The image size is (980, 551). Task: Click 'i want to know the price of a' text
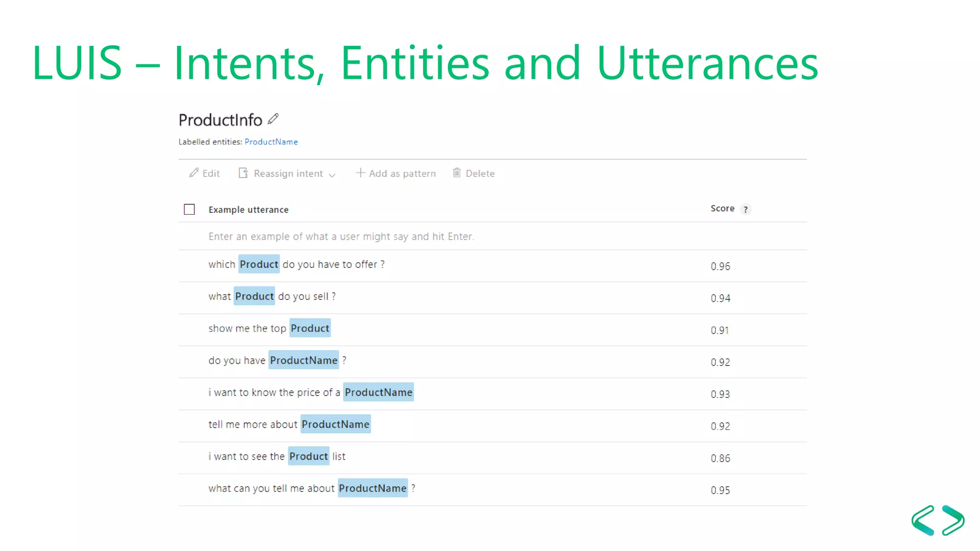(x=274, y=393)
